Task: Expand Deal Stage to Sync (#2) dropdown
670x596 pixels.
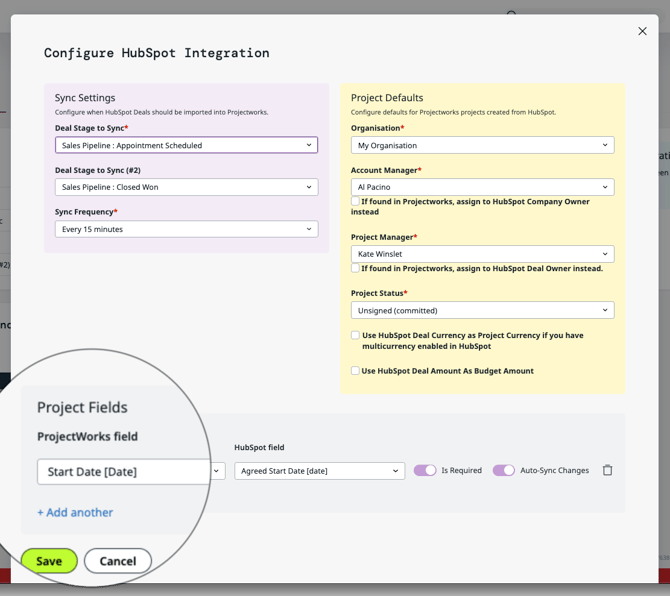Action: pos(186,187)
